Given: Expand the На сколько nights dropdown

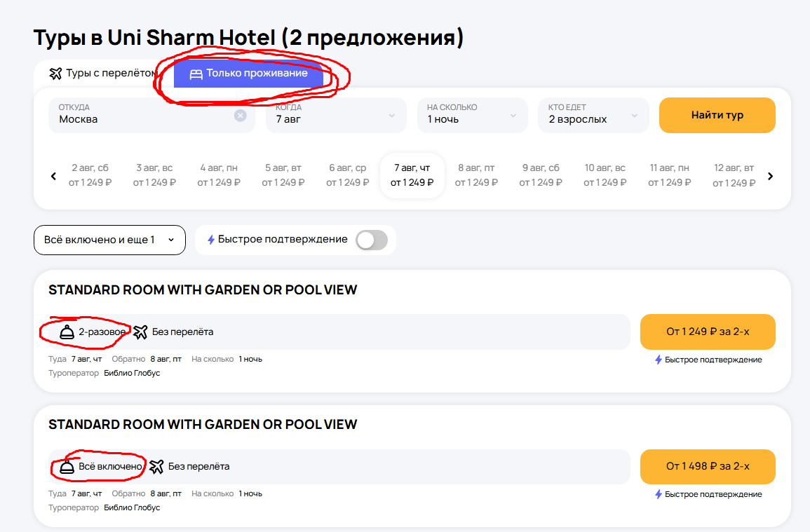Looking at the screenshot, I should 472,115.
